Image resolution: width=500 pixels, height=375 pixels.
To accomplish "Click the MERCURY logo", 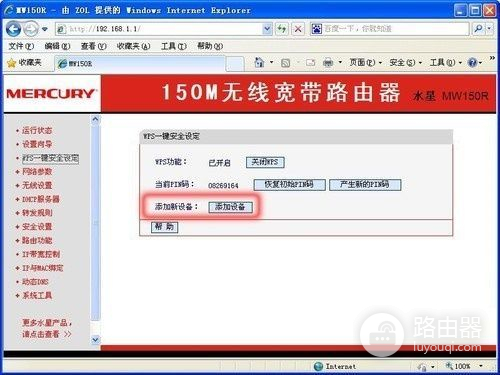I will pos(52,94).
